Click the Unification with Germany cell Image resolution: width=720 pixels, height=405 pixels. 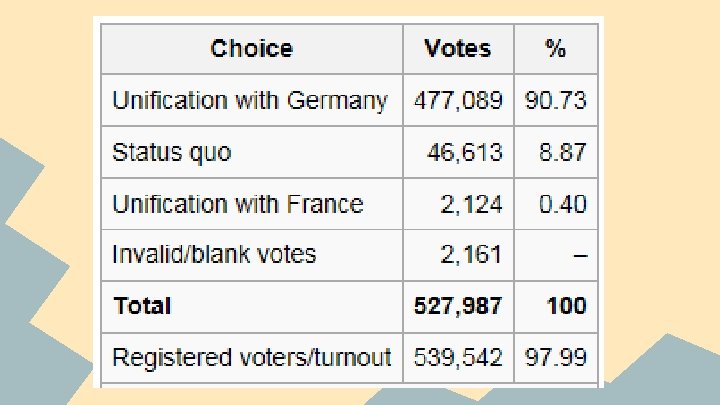click(x=250, y=101)
